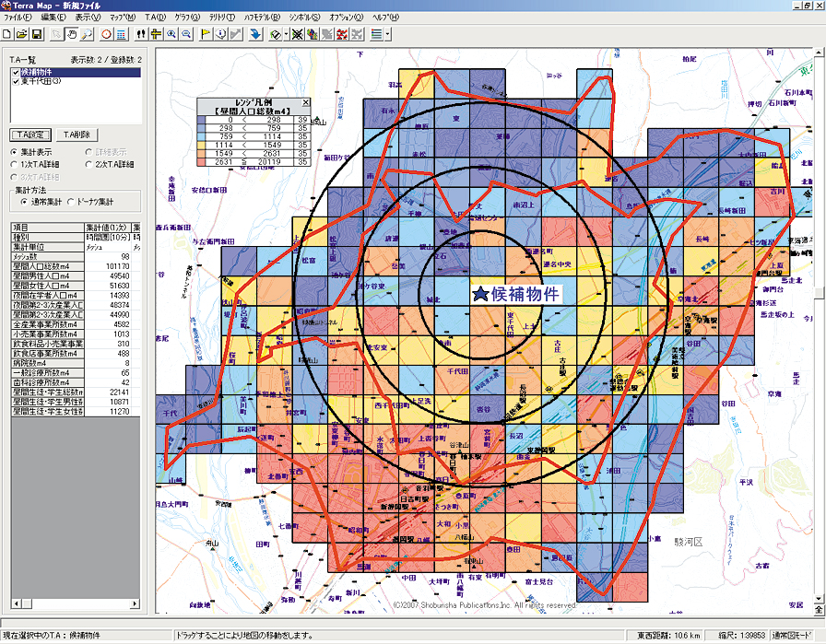
Task: Click the 全産業事業所数m4 row label
Action: coord(47,324)
